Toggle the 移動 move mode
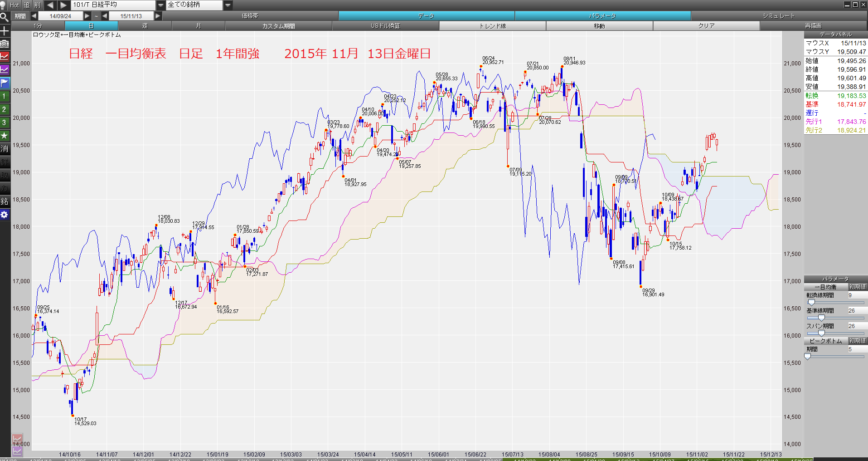 click(600, 26)
